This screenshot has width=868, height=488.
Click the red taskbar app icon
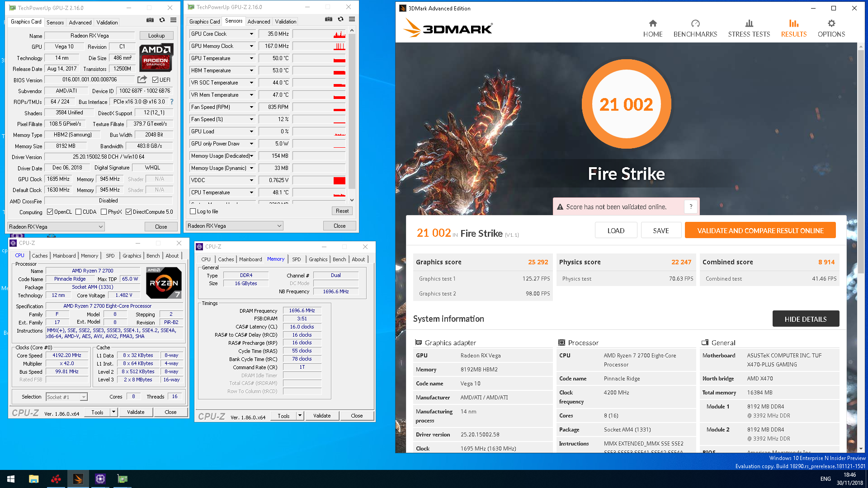(x=56, y=479)
